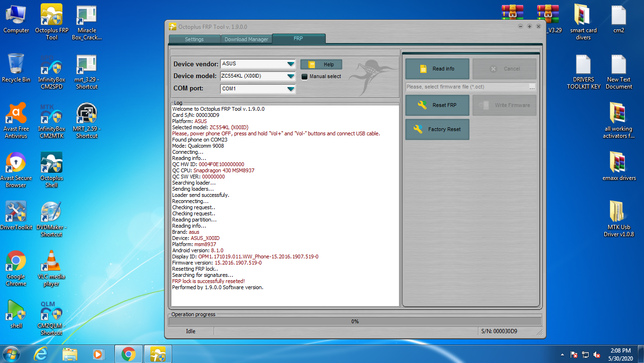Select the FRP tab
The image size is (644, 363).
[298, 39]
